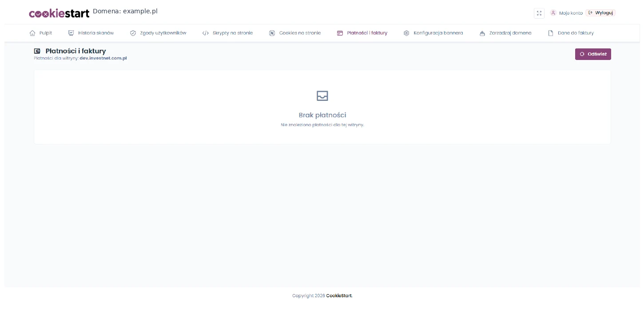Click the empty inbox icon above Brak płatności
644x311 pixels.
coord(322,96)
